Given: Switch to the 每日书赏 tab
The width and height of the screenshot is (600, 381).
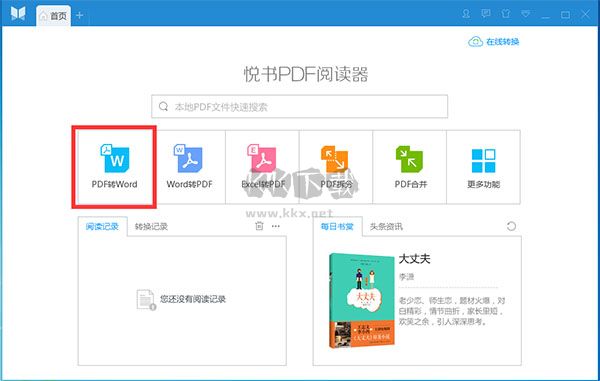Looking at the screenshot, I should 337,226.
